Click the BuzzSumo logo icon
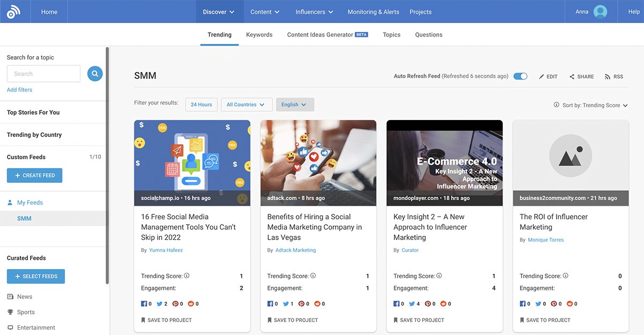 tap(14, 12)
